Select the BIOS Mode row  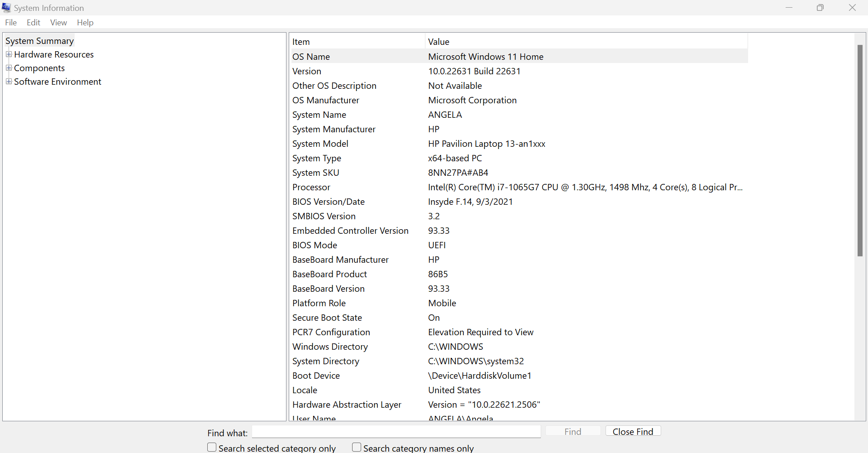(519, 245)
